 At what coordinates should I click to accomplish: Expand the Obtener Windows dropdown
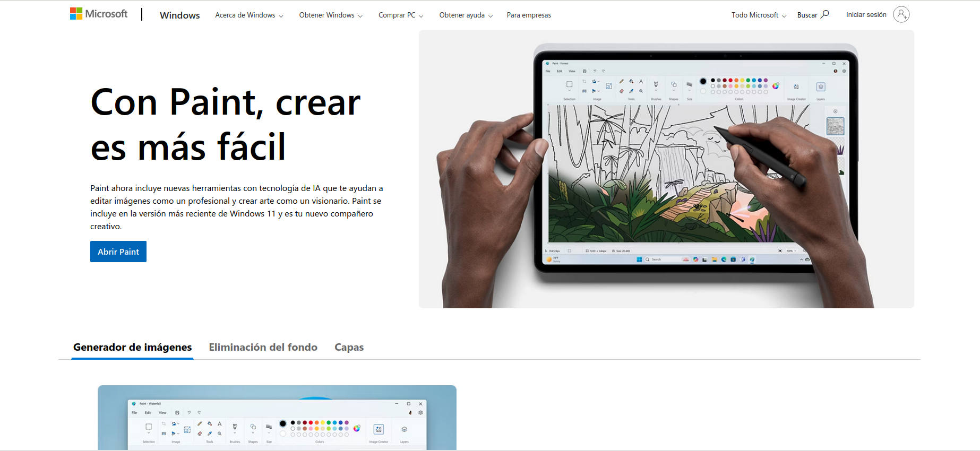click(331, 15)
